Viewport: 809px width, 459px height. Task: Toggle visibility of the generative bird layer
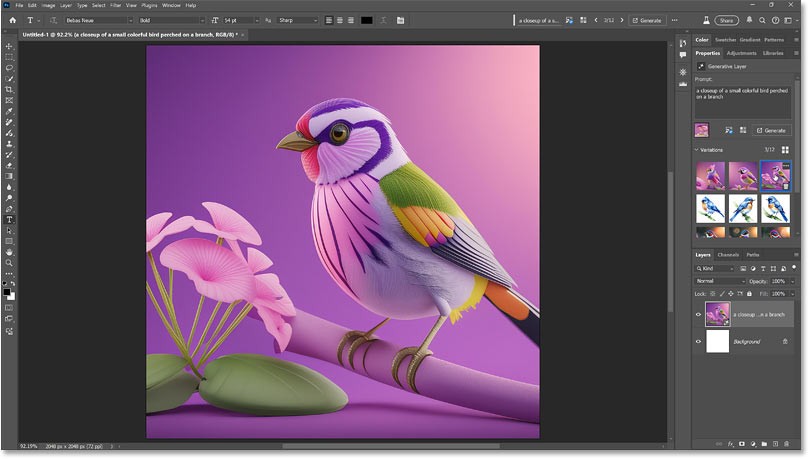click(699, 315)
